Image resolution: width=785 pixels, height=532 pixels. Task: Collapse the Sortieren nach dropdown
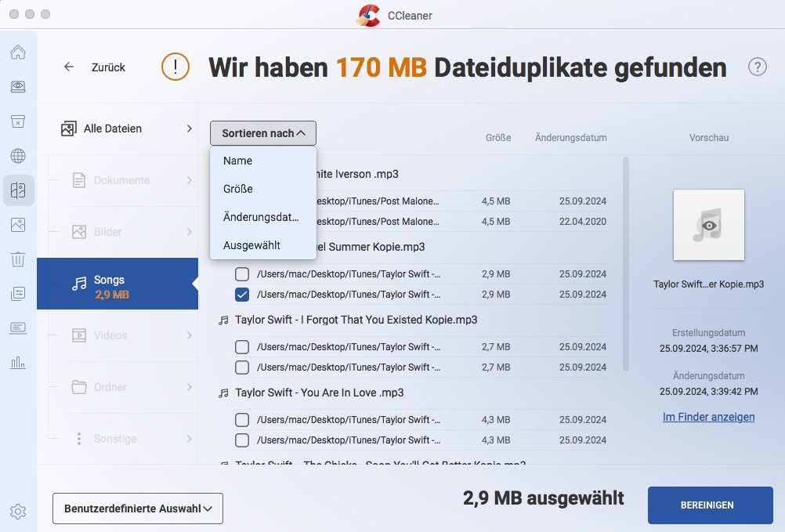[262, 133]
